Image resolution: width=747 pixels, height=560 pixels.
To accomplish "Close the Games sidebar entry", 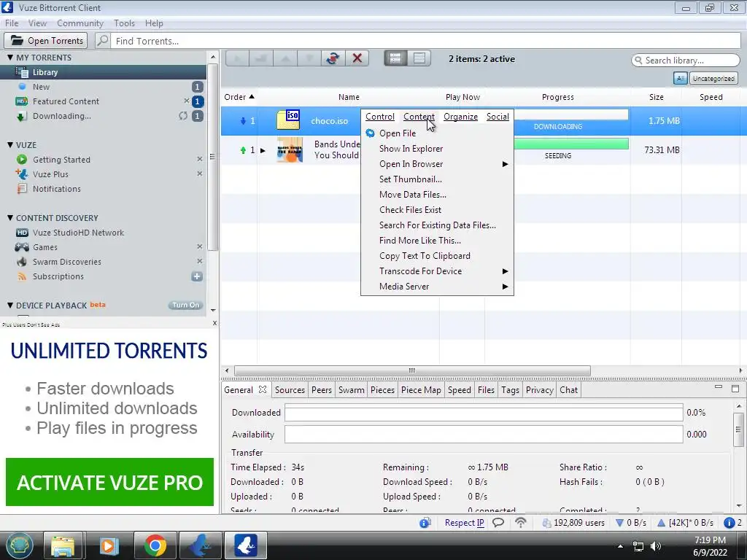I will [x=200, y=246].
